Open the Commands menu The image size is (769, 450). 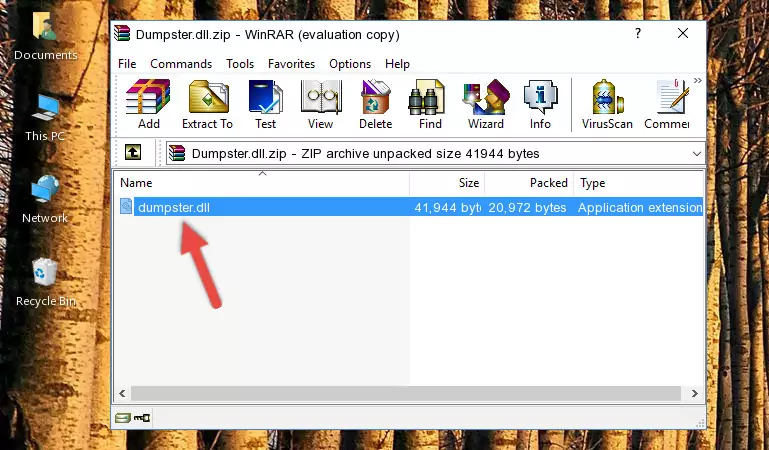181,64
